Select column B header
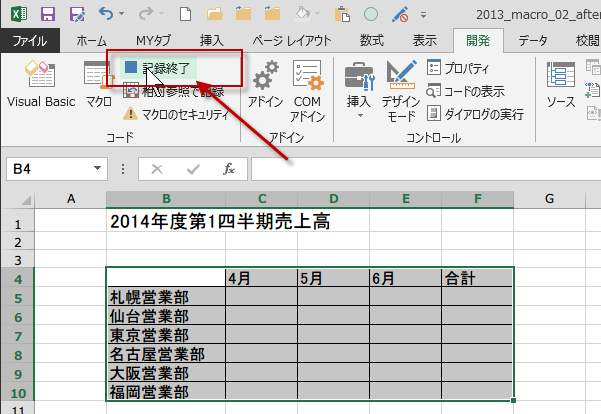Image resolution: width=601 pixels, height=414 pixels. 166,199
